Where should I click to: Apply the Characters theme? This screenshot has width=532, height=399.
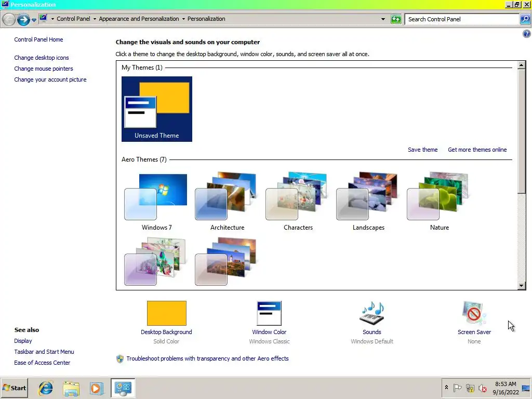click(298, 202)
